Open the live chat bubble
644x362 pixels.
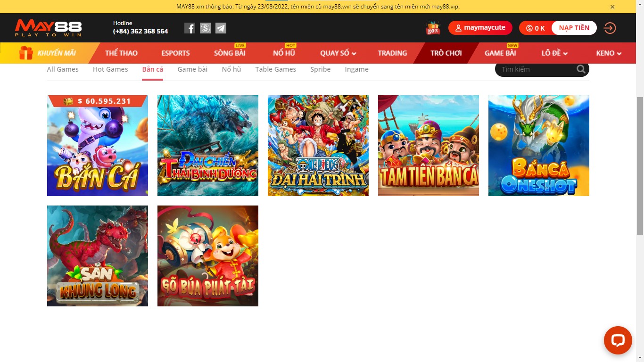click(x=618, y=340)
